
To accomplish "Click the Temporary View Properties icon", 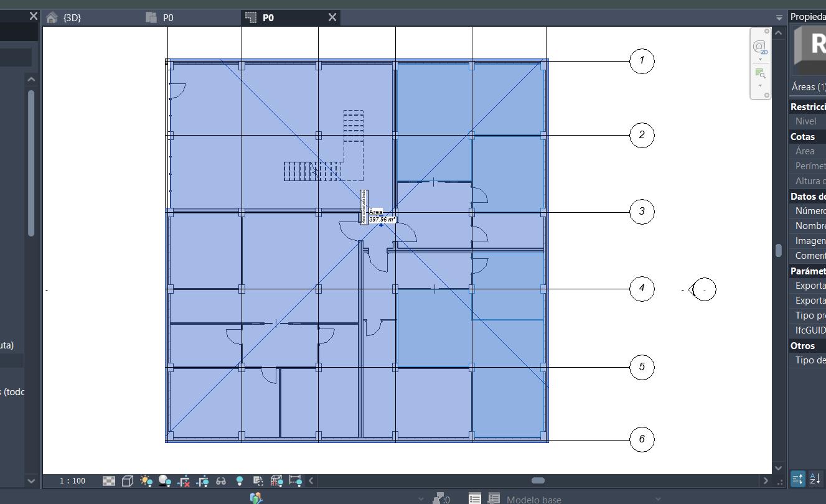I will tap(258, 480).
